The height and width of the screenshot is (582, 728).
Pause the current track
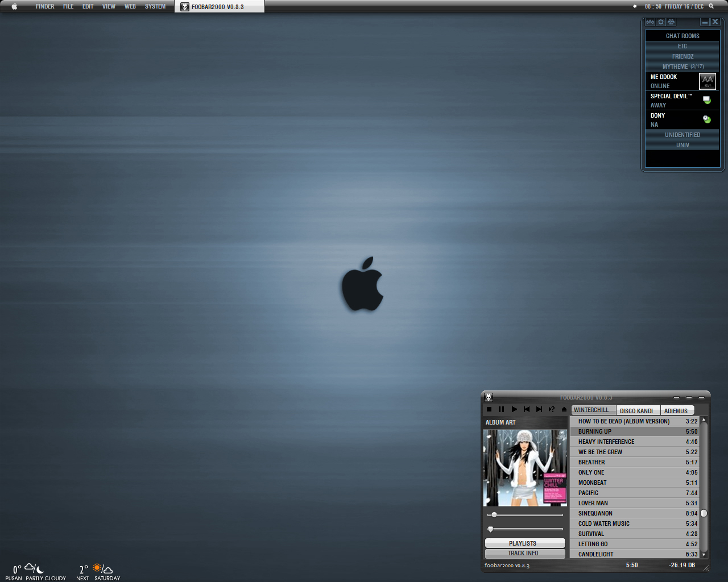pyautogui.click(x=501, y=409)
